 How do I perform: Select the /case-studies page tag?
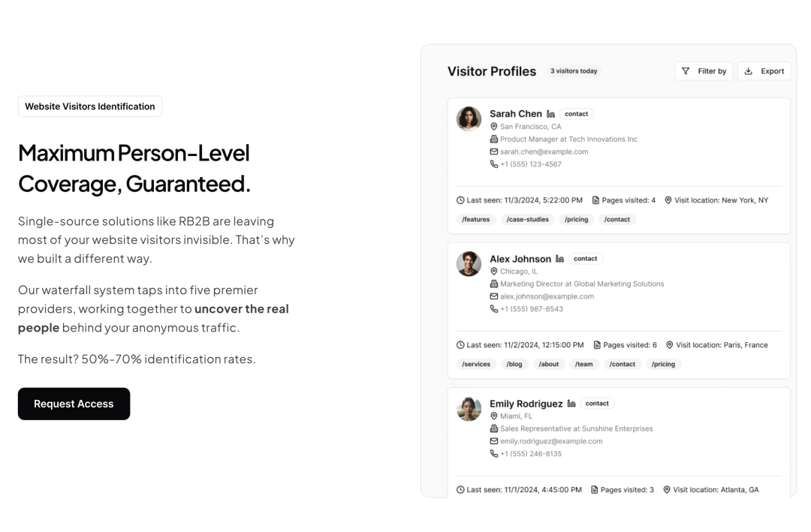(528, 219)
